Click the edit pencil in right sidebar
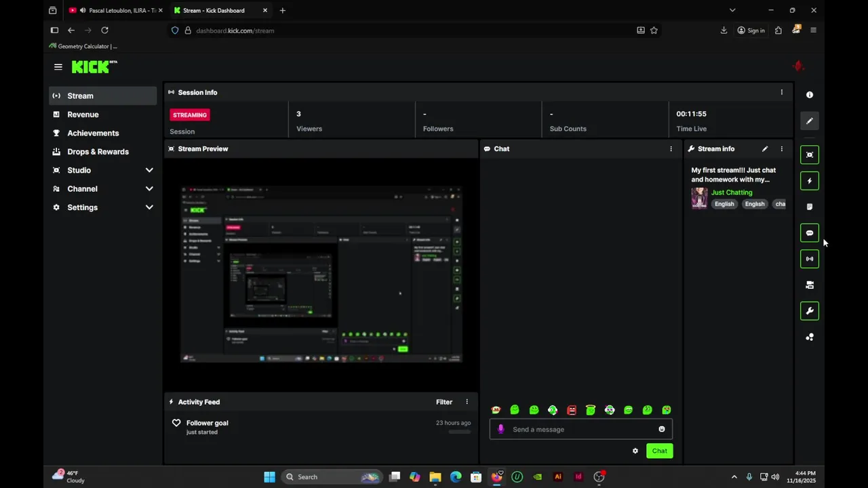Image resolution: width=868 pixels, height=488 pixels. point(809,121)
